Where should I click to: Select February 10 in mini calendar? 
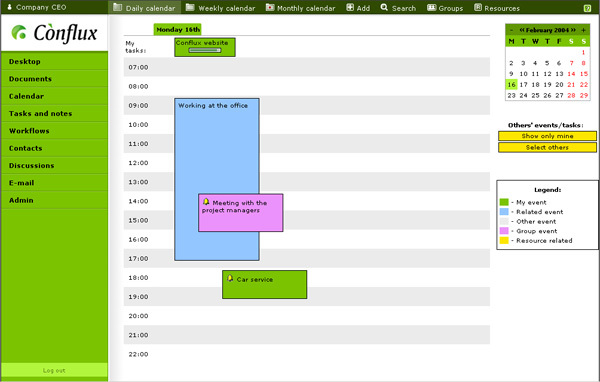(523, 74)
